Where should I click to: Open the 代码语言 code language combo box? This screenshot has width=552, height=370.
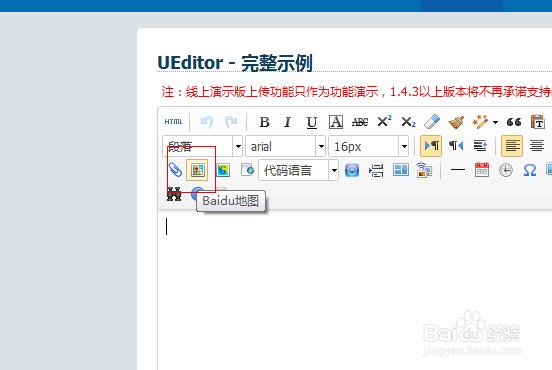pyautogui.click(x=299, y=170)
